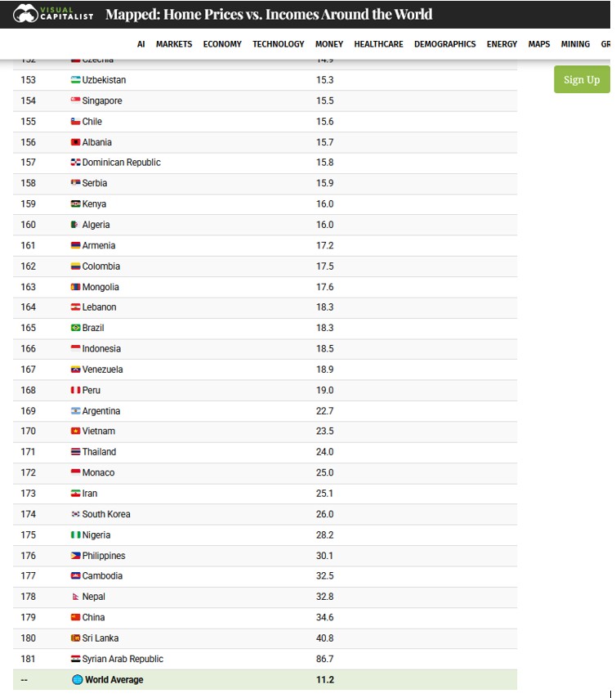
Task: Open the HEALTHCARE menu item
Action: point(379,44)
